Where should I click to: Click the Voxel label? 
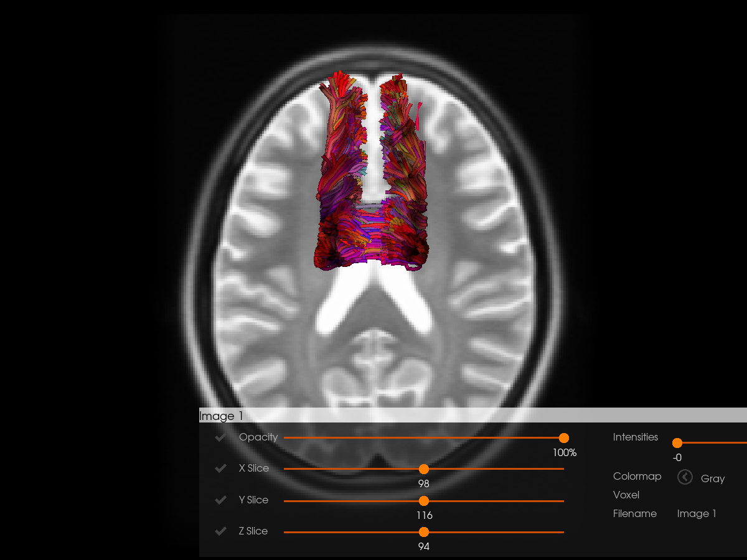tap(626, 495)
